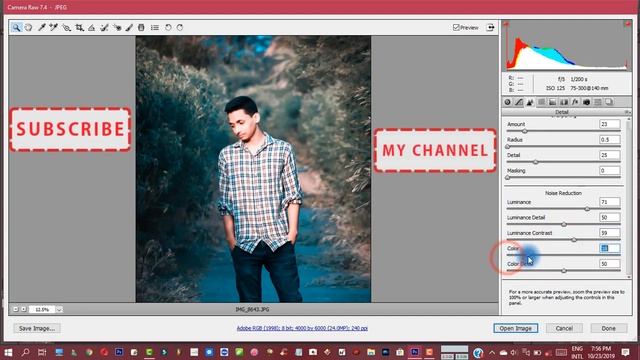640x360 pixels.
Task: Toggle full screen mode icon
Action: click(490, 27)
